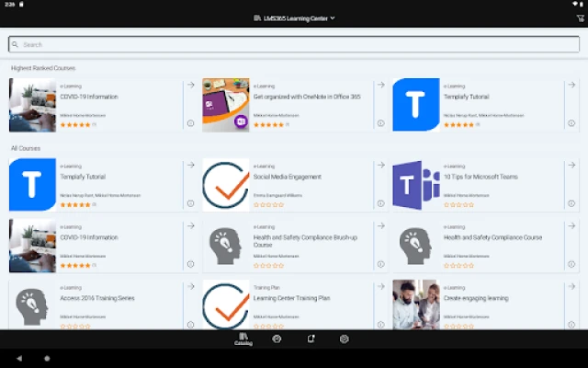Open the Microsoft Teams course thumbnail

coord(416,185)
